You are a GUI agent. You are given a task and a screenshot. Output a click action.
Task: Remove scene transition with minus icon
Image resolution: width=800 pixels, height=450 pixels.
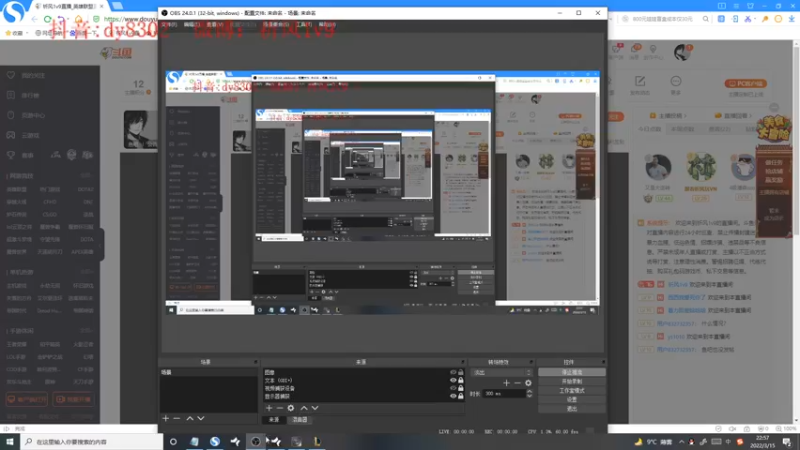[x=517, y=383]
